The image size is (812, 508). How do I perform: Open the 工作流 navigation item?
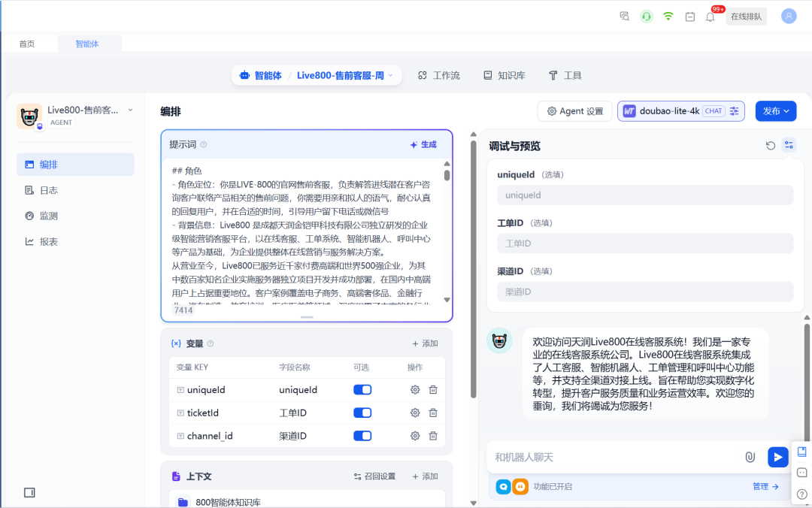[438, 76]
